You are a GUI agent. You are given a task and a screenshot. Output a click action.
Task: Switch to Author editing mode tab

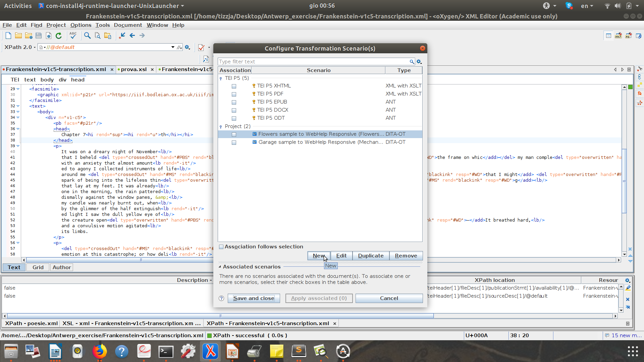(x=62, y=267)
